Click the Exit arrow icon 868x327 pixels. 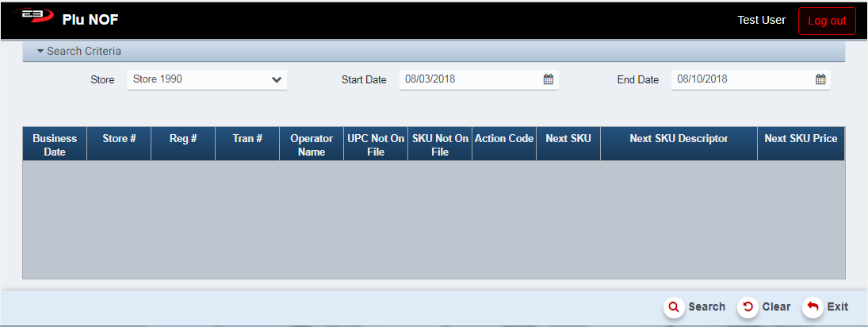point(813,307)
